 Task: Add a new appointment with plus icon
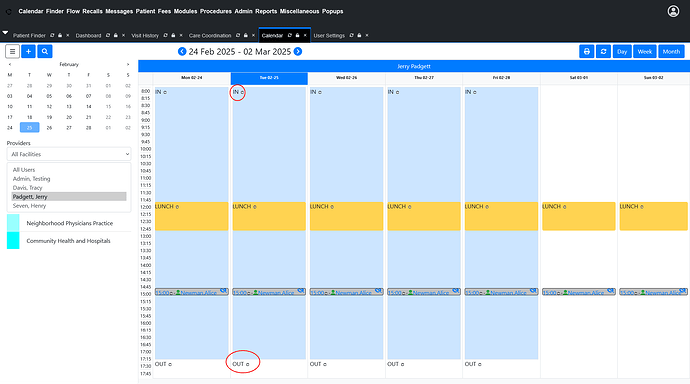coord(28,51)
